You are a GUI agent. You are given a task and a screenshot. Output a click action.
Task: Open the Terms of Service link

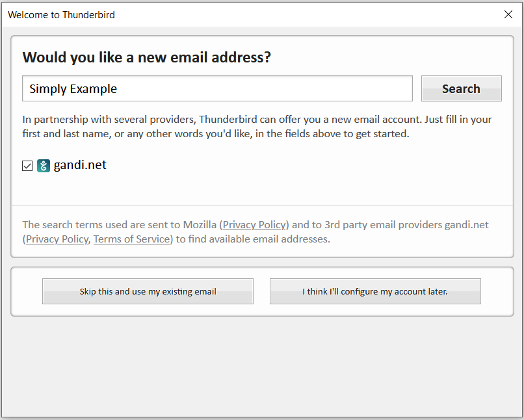pos(131,239)
